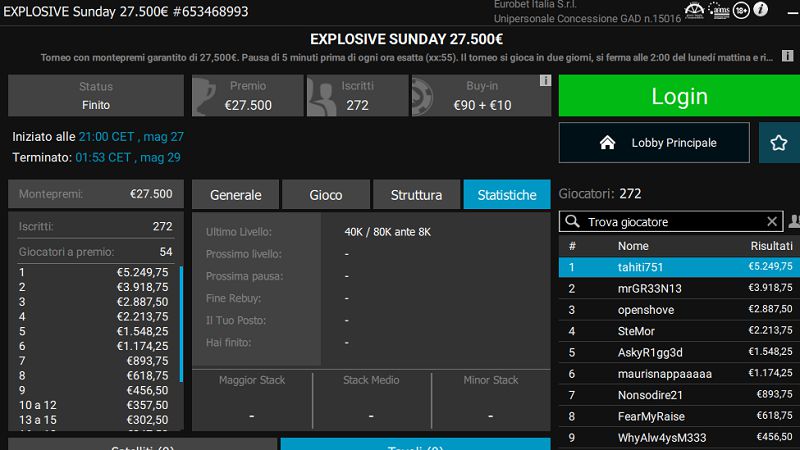Select the Struttura tab
This screenshot has height=450, width=800.
[x=416, y=194]
